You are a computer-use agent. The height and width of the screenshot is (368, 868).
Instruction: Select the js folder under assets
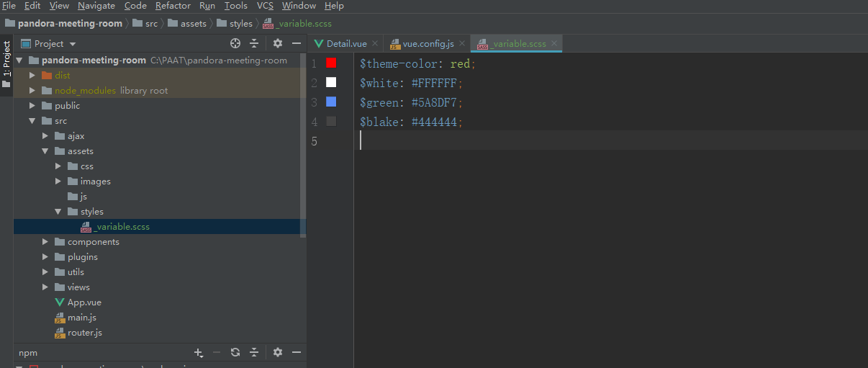[77, 196]
